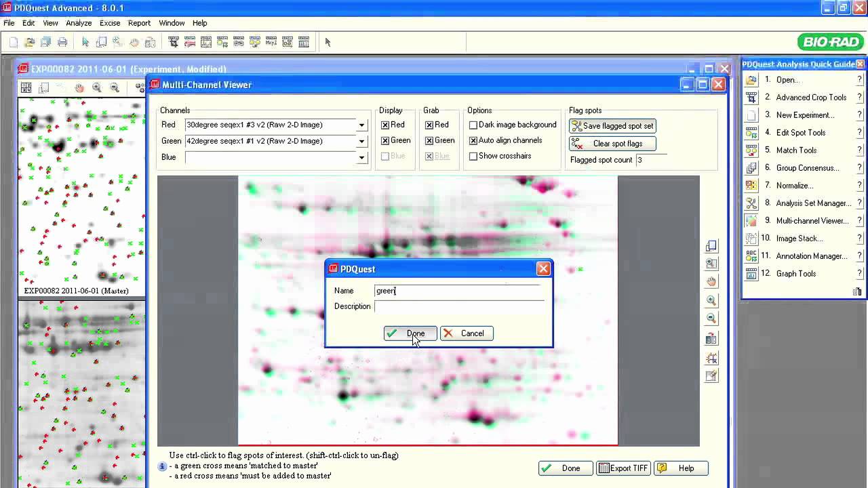
Task: Click the stacked windows icon beside viewer image
Action: (711, 246)
